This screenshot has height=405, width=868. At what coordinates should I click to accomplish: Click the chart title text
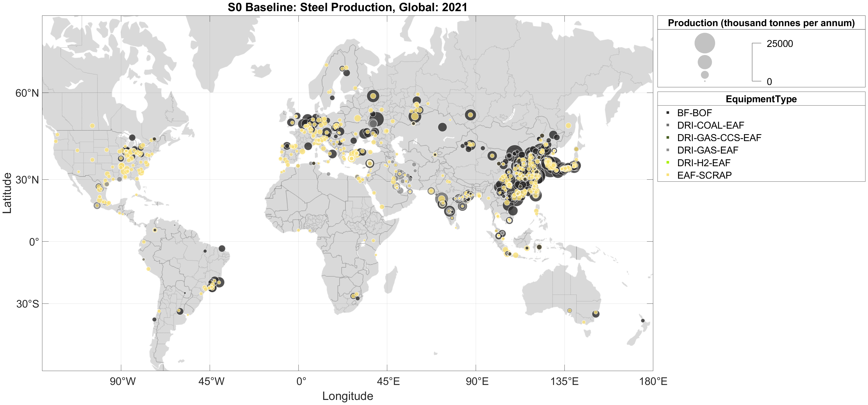347,7
